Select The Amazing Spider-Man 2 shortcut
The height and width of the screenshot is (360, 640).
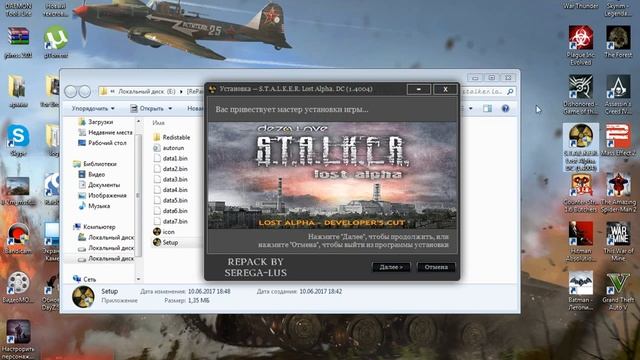tap(618, 193)
